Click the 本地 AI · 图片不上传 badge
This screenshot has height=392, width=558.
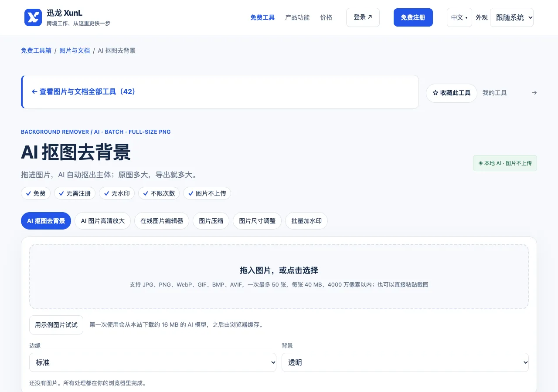pyautogui.click(x=505, y=163)
